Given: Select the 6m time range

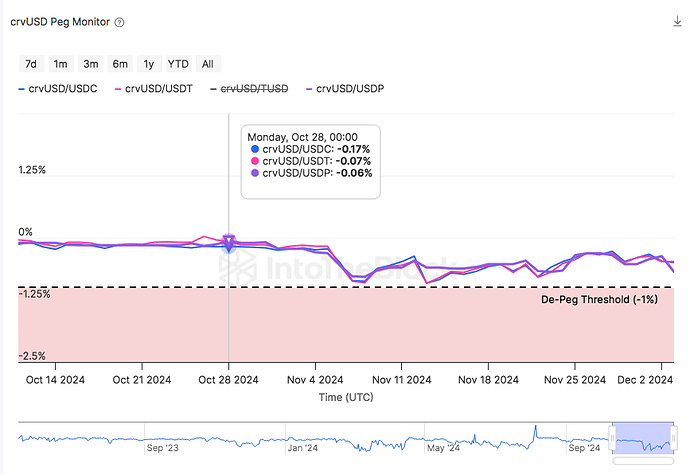Looking at the screenshot, I should 120,64.
